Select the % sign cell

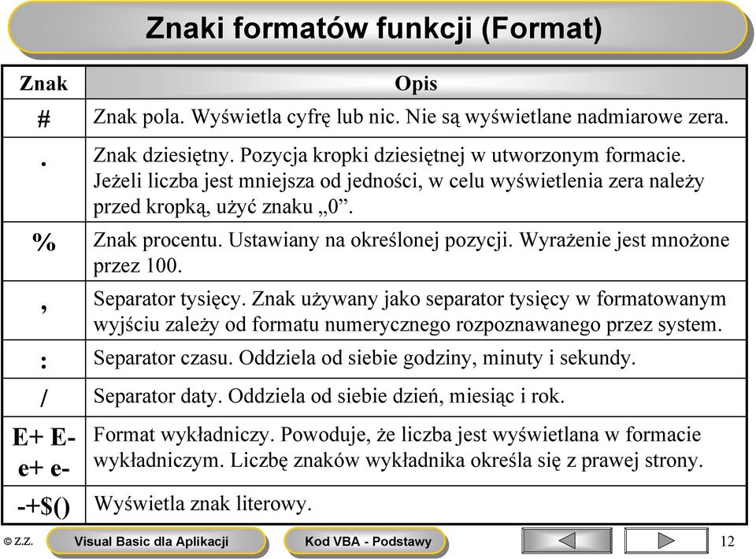44,252
